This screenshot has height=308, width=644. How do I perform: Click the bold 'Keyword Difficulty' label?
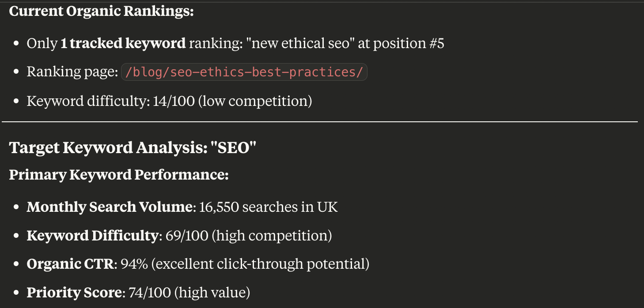pos(92,236)
